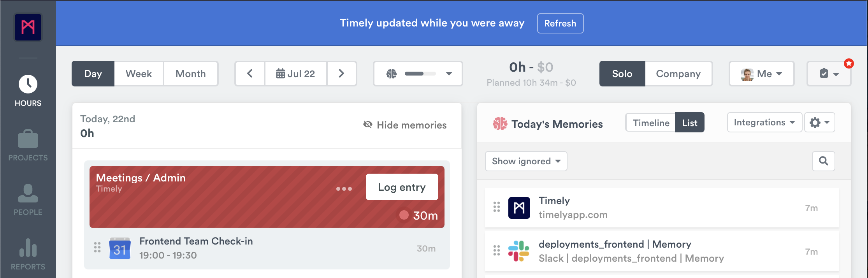This screenshot has width=868, height=278.
Task: Click the memory tracker brain progress control
Action: point(418,74)
